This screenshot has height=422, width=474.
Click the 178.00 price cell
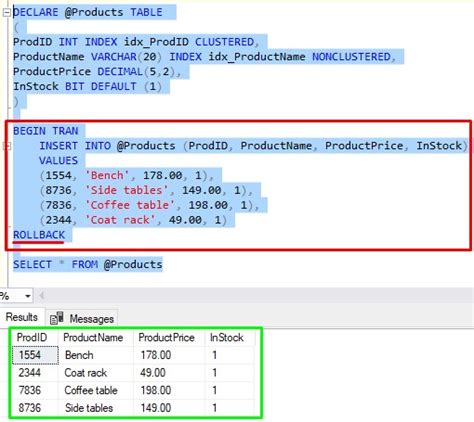[169, 355]
